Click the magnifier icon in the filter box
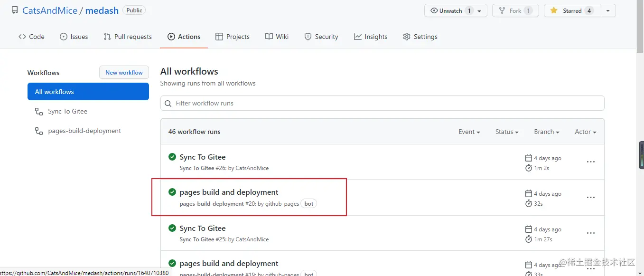Screen dimensions: 644x276 pos(168,103)
